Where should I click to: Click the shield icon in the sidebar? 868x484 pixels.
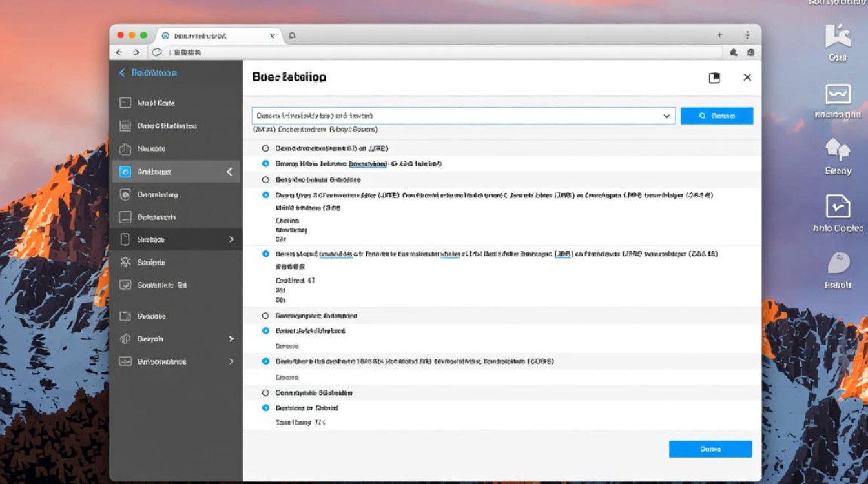[125, 195]
